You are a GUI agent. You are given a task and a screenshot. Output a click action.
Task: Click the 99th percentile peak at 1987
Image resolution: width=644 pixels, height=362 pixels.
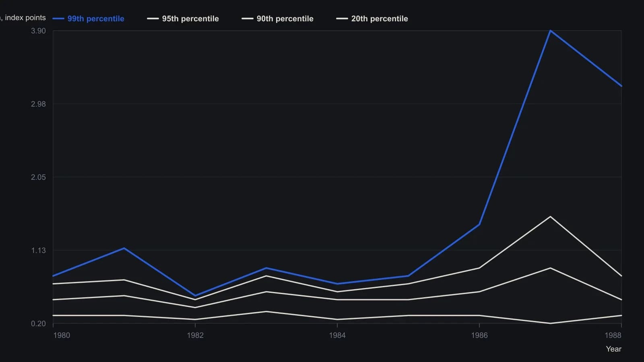pyautogui.click(x=550, y=31)
